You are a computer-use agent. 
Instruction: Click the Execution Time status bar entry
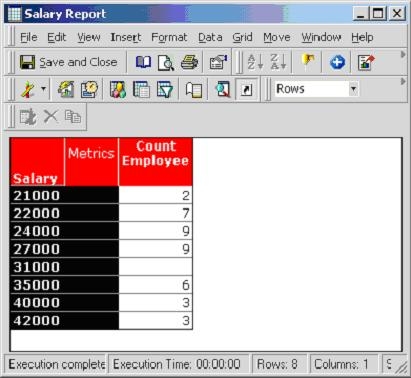click(x=179, y=364)
